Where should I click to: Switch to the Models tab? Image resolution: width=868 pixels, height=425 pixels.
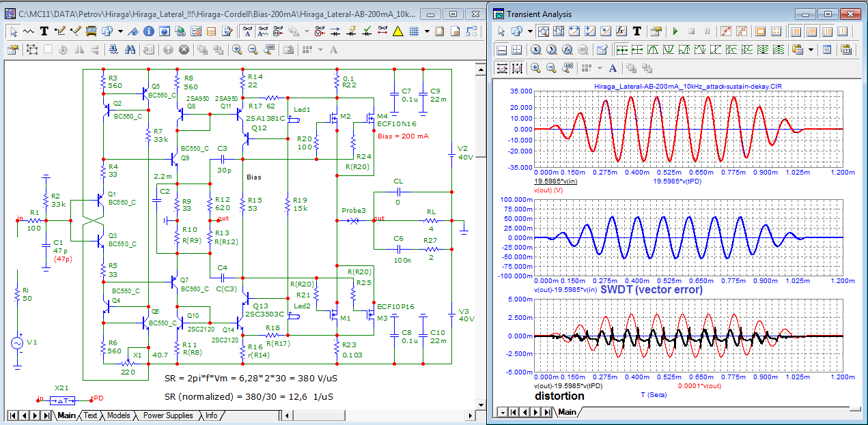click(118, 415)
